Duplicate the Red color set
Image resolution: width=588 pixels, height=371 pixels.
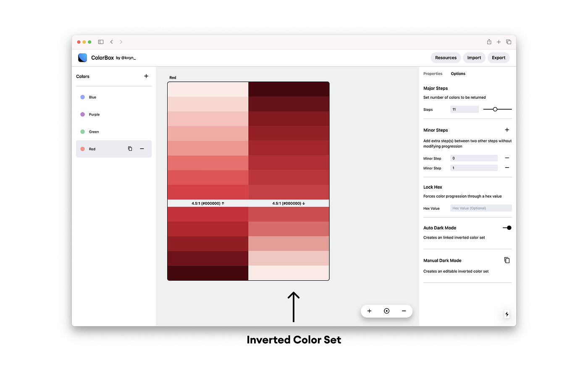tap(130, 149)
